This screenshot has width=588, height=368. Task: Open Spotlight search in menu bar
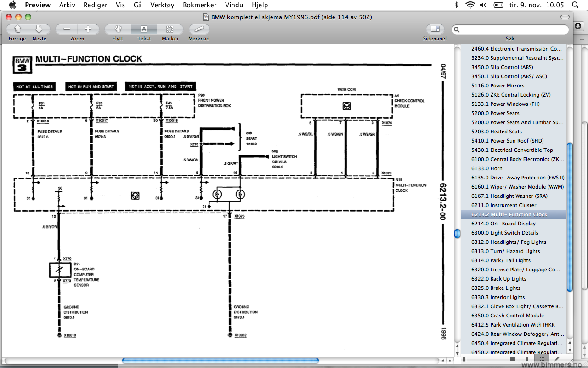[575, 5]
